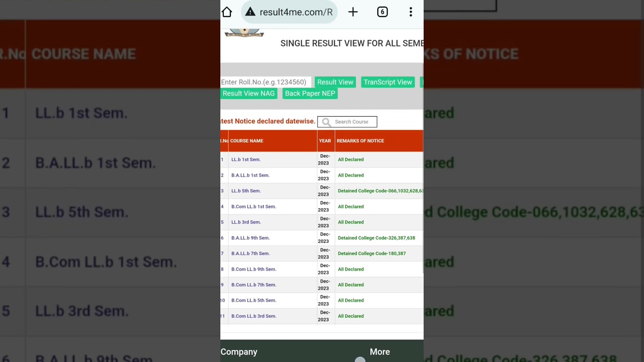Click SINGLE RESULT VIEW FOR ALL SEMESTER heading
The image size is (644, 362).
tap(352, 43)
